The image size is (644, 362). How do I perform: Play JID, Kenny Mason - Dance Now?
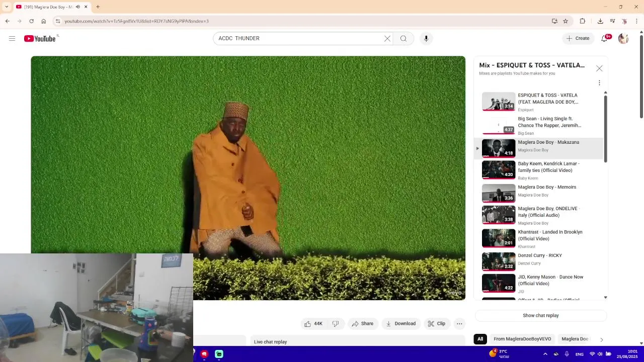click(538, 284)
